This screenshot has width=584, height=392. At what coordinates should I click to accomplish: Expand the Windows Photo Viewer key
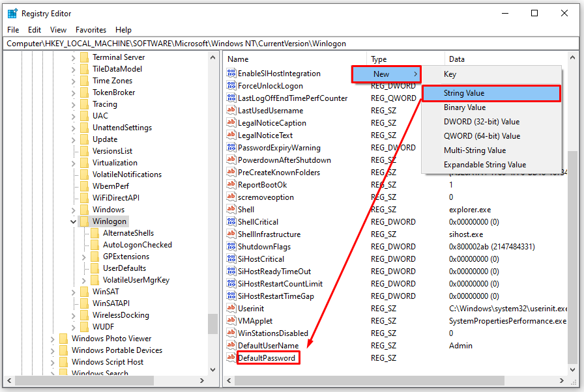(53, 339)
